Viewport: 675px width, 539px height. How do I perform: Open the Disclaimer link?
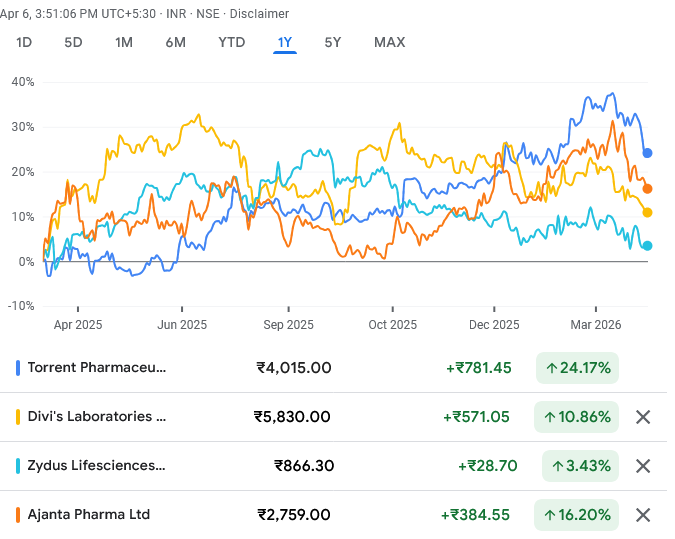point(259,14)
